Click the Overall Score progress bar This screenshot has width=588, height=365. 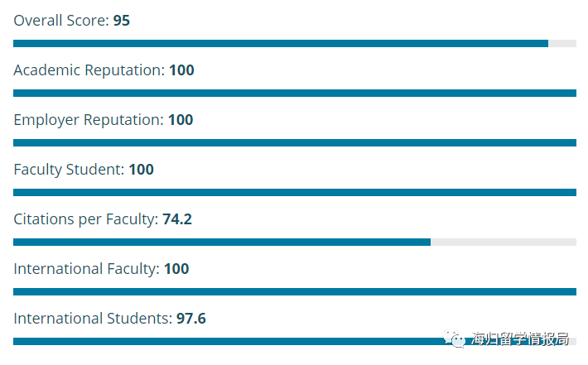(295, 44)
